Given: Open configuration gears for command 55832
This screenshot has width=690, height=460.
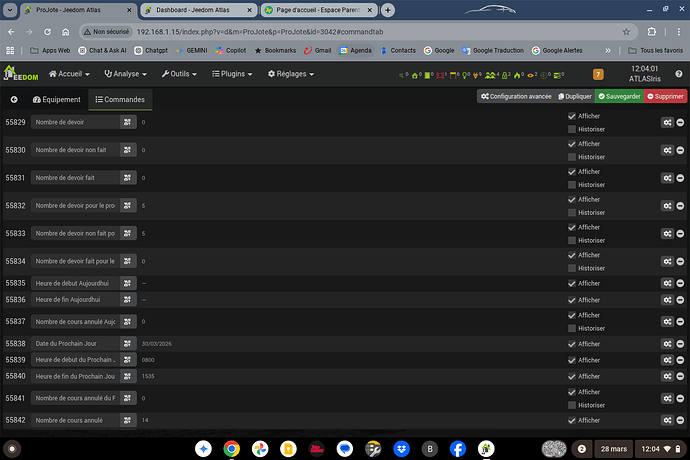Looking at the screenshot, I should click(667, 206).
